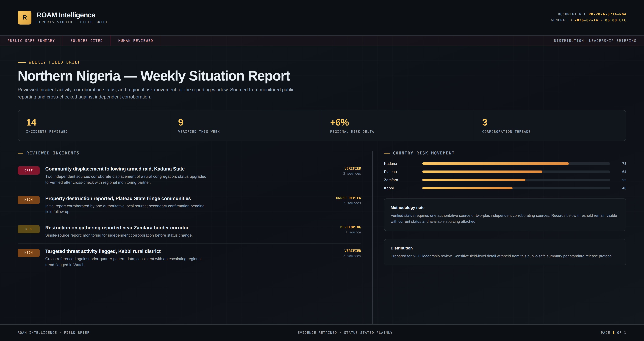Viewport: 644px width, 341px height.
Task: Open the Kebbi rural district threat title
Action: [103, 251]
